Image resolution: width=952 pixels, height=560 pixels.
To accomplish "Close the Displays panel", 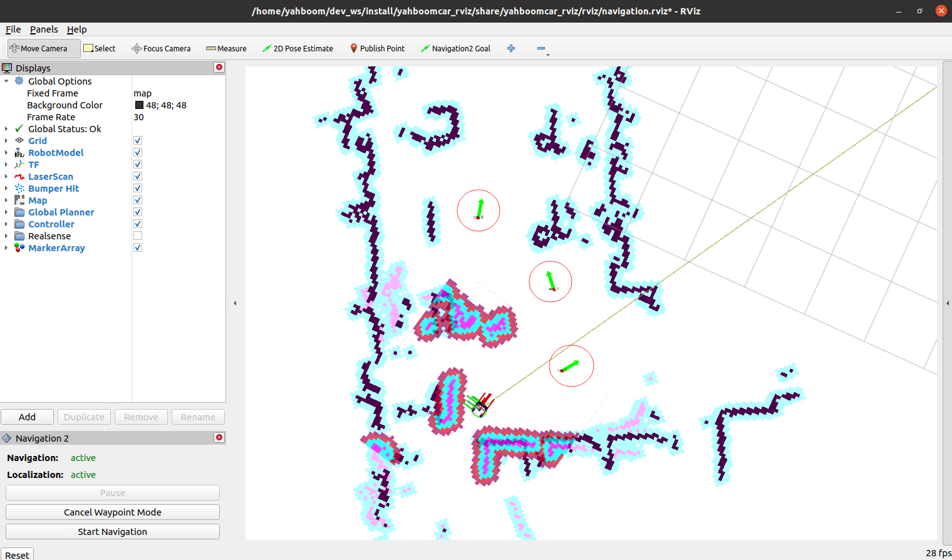I will pos(219,67).
